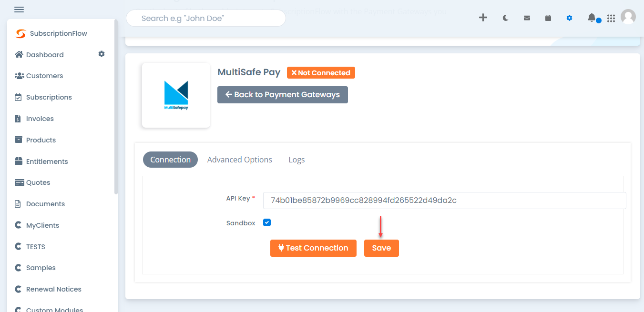The image size is (644, 312).
Task: Click the Dashboard home icon
Action: coord(19,55)
